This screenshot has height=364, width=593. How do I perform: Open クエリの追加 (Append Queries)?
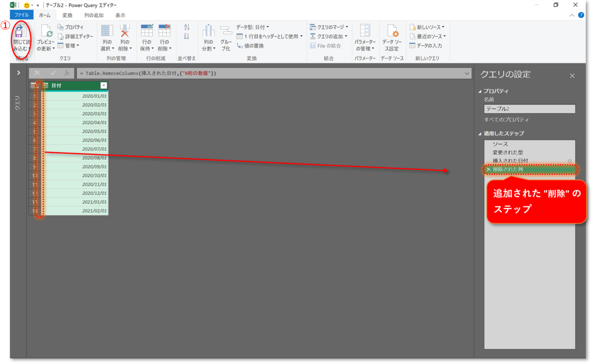(329, 37)
